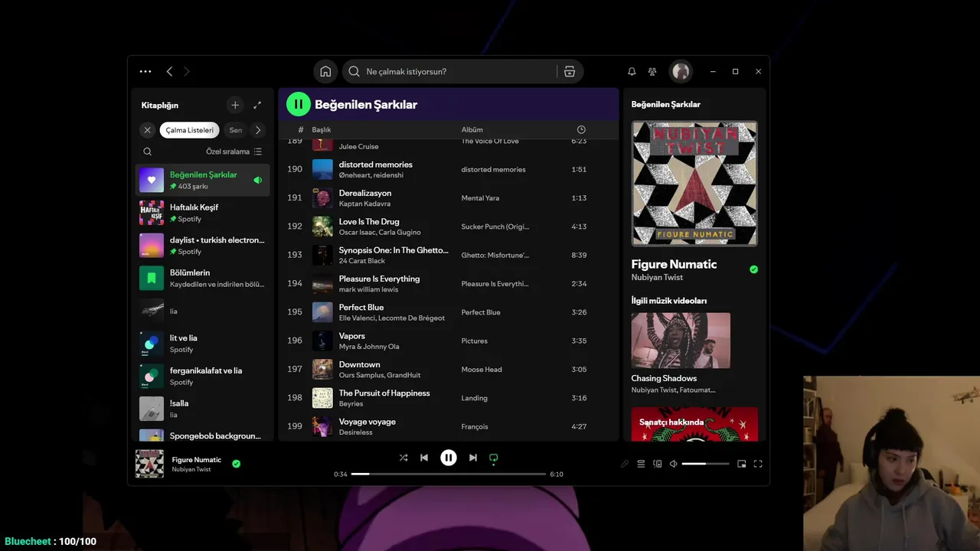980x551 pixels.
Task: Select the track "Pleasure Is Everything"
Action: [x=379, y=279]
